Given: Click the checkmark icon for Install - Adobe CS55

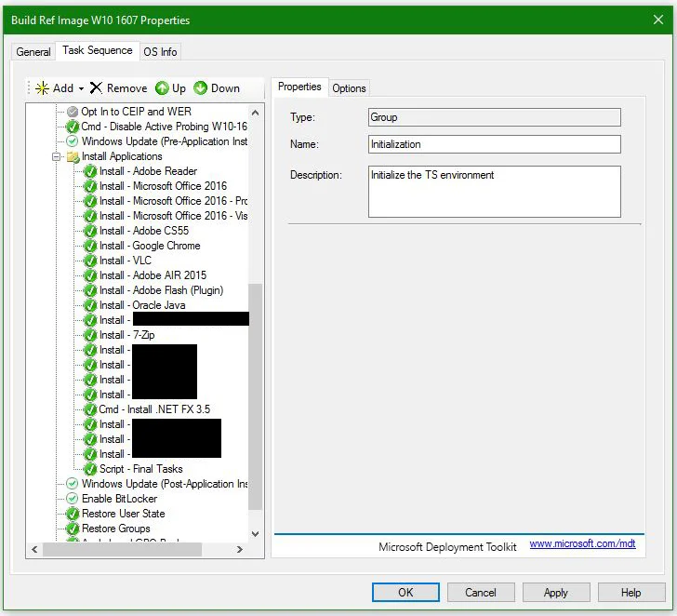Looking at the screenshot, I should pyautogui.click(x=90, y=231).
